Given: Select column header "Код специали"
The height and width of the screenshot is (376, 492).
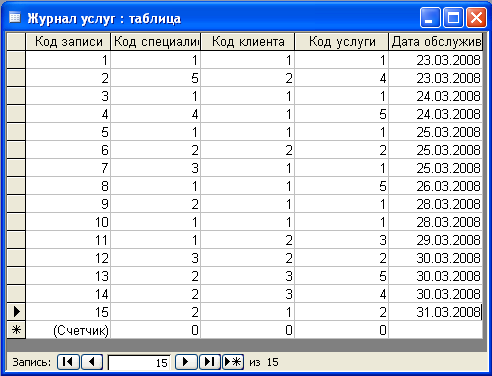Looking at the screenshot, I should [x=156, y=41].
